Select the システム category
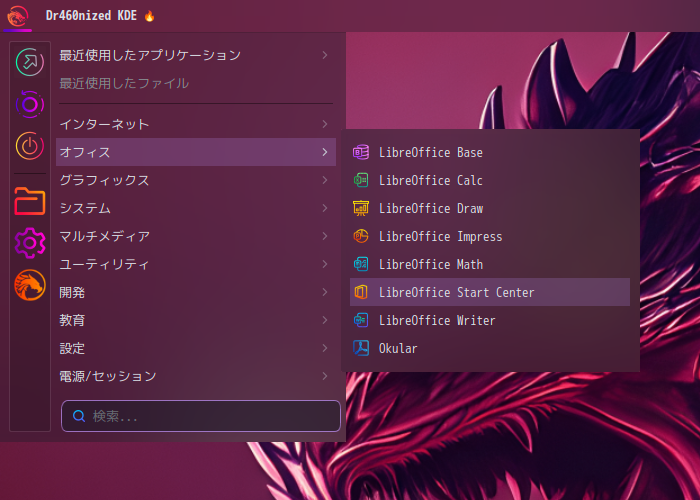 (x=196, y=208)
